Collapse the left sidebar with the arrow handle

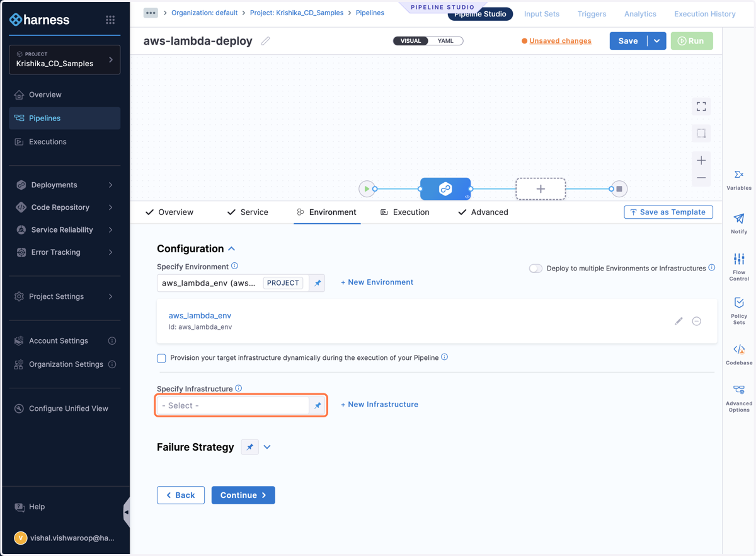pyautogui.click(x=127, y=512)
